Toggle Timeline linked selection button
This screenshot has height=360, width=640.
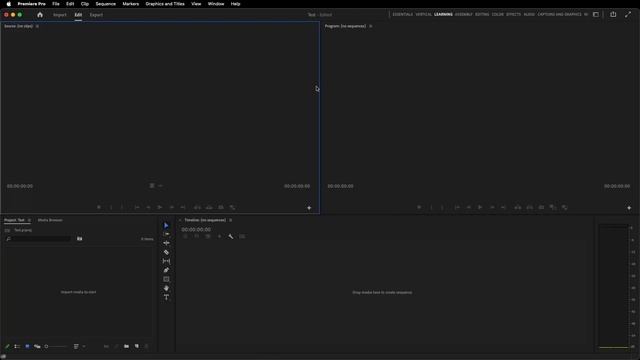pyautogui.click(x=208, y=236)
